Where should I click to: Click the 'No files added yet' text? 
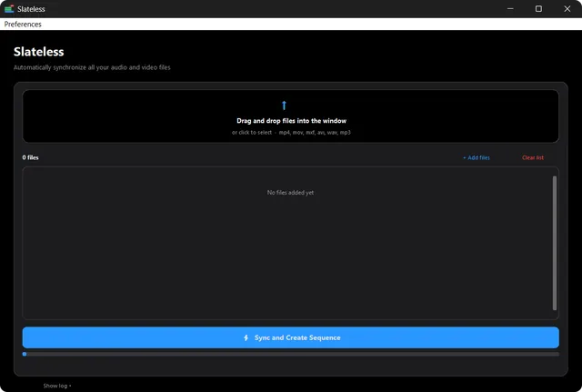pyautogui.click(x=290, y=192)
